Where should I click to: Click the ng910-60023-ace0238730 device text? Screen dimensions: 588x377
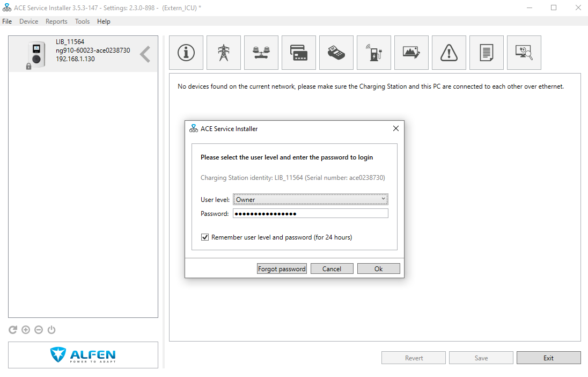tap(93, 50)
